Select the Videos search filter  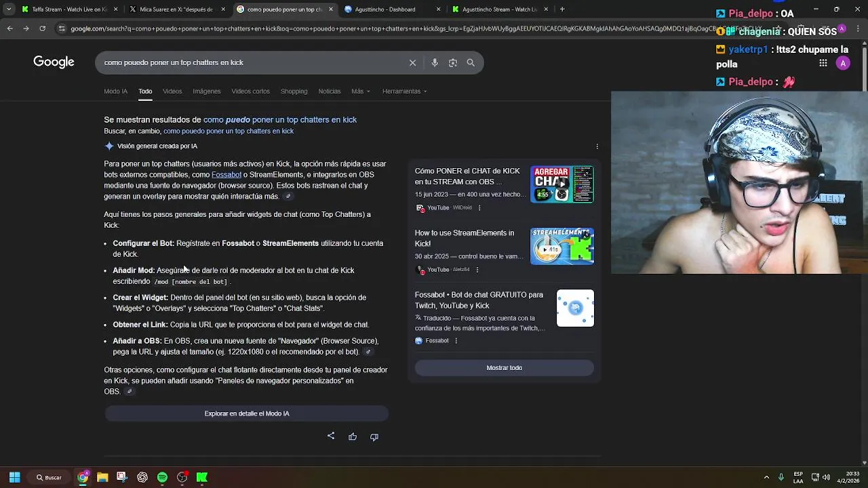172,91
